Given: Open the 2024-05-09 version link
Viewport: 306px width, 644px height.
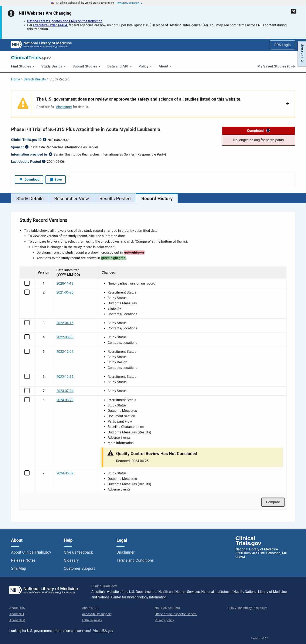Looking at the screenshot, I should (65, 473).
